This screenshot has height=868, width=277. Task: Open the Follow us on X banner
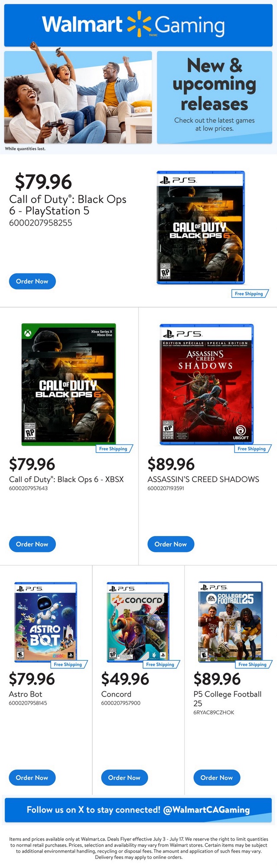tap(138, 809)
